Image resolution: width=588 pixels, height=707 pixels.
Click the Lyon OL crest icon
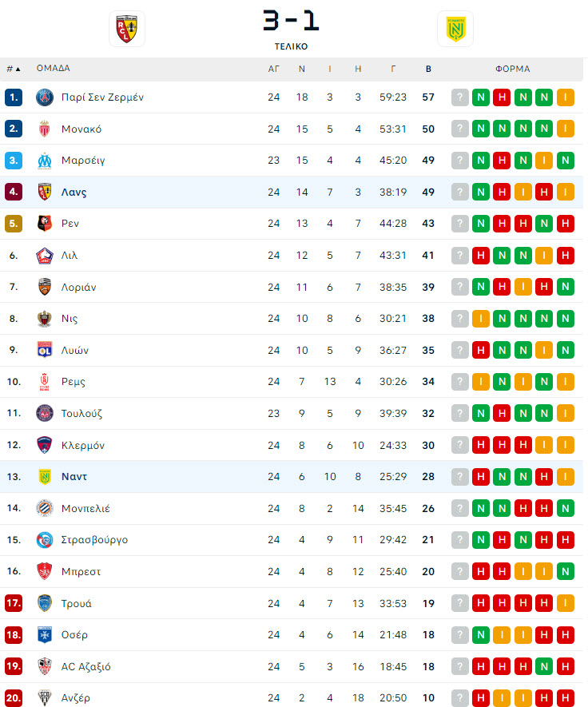point(45,351)
